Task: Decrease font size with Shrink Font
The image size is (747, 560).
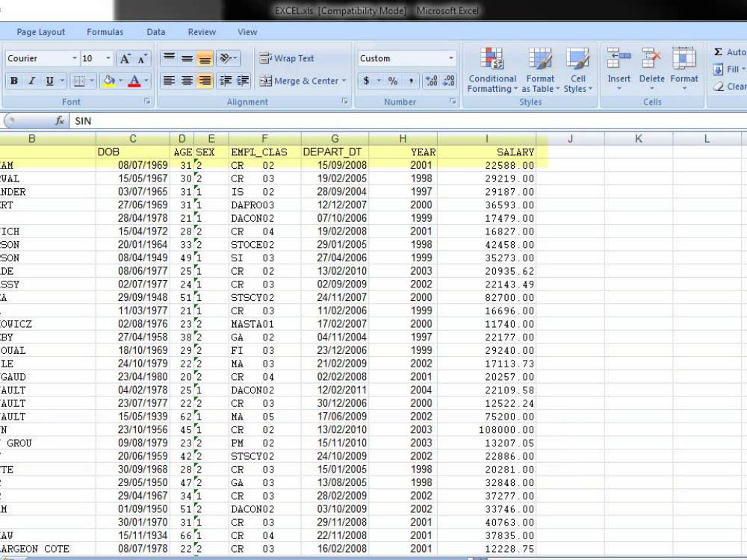Action: coord(142,58)
